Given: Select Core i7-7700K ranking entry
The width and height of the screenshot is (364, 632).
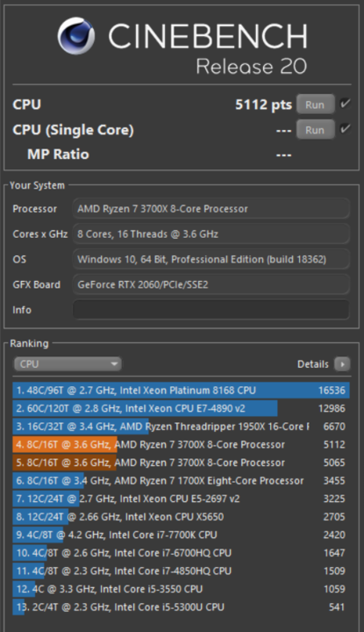Looking at the screenshot, I should click(181, 535).
